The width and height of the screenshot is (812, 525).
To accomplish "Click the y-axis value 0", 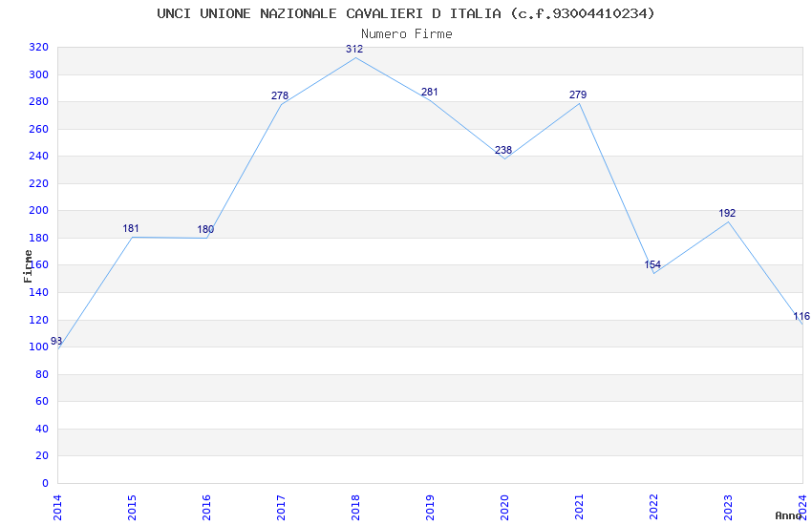I will coord(46,483).
